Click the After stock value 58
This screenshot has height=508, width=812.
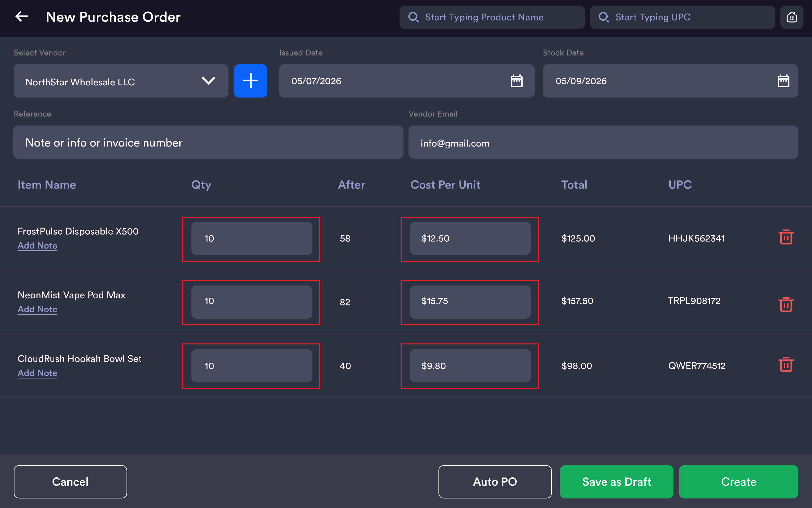click(345, 238)
